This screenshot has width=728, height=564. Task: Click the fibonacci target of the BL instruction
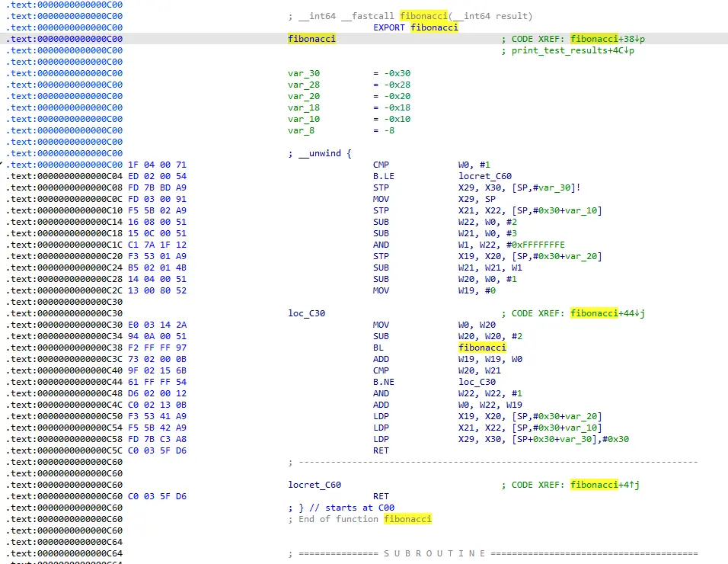pos(482,348)
